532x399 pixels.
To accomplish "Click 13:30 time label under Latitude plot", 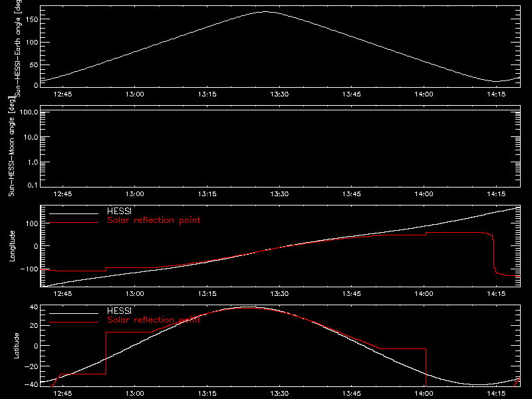I will (279, 393).
